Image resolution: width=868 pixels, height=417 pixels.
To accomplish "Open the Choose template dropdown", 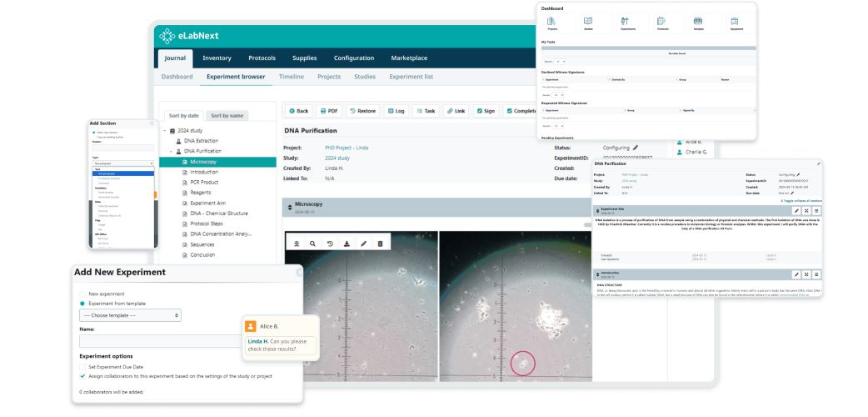I will tap(130, 315).
